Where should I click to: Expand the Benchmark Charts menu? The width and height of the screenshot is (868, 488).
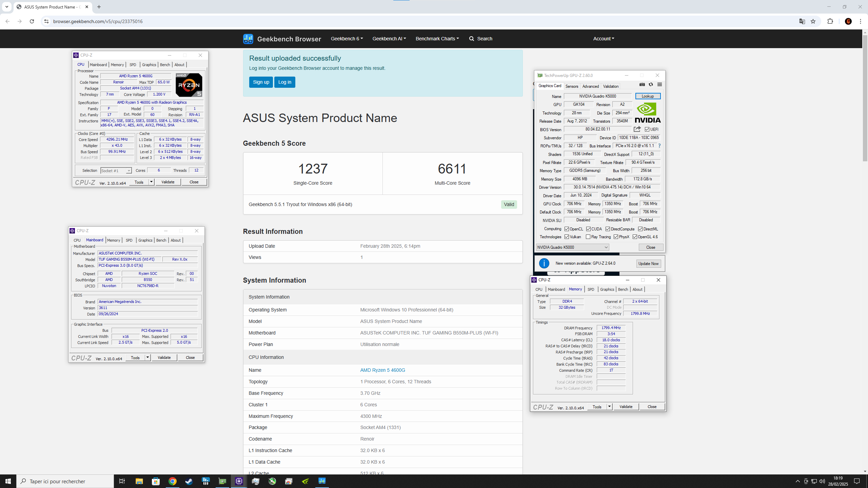(x=437, y=39)
